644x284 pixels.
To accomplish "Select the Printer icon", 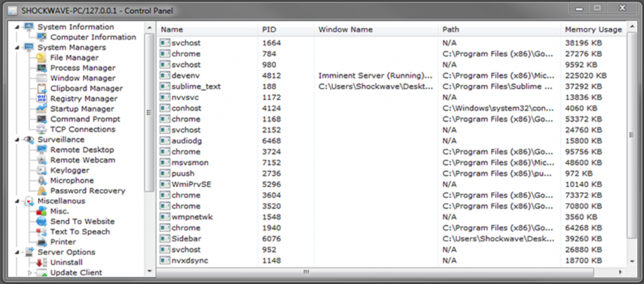I will point(42,242).
